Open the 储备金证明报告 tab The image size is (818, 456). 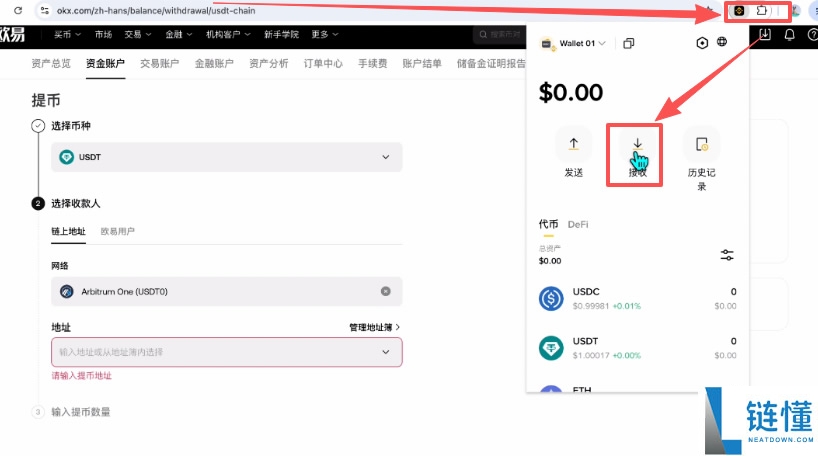click(x=491, y=64)
